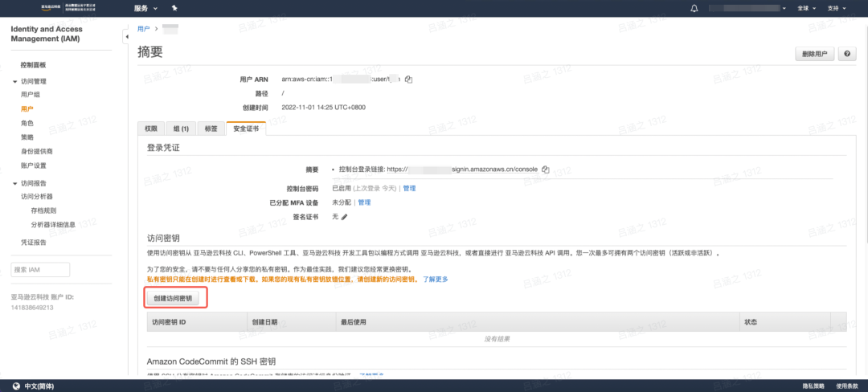
Task: Open the 服务 dropdown menu
Action: click(146, 8)
